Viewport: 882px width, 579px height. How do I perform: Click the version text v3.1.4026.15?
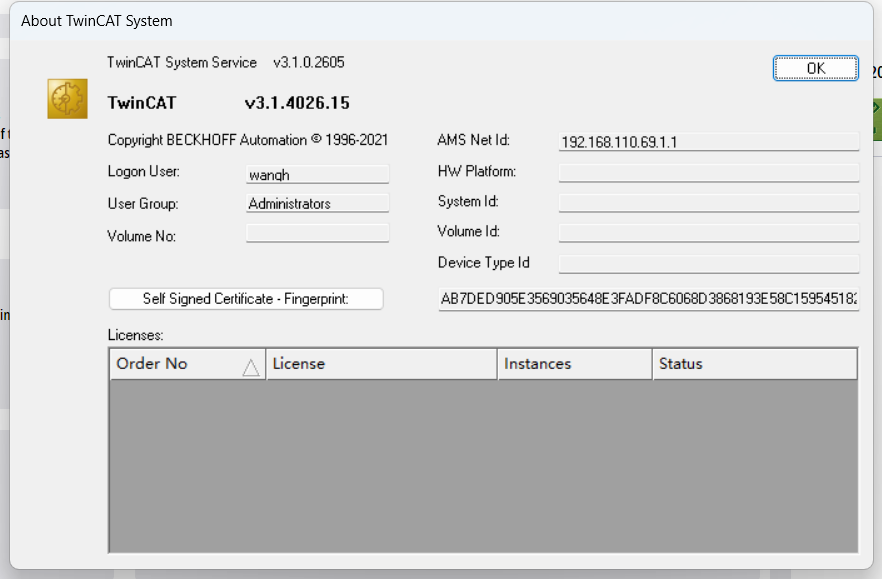(x=297, y=103)
